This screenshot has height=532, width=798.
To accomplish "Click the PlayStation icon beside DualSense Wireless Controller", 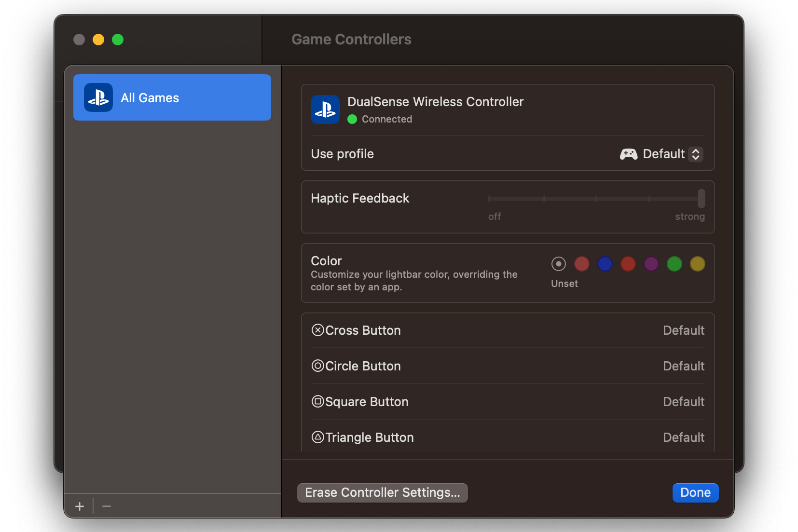I will pyautogui.click(x=325, y=110).
